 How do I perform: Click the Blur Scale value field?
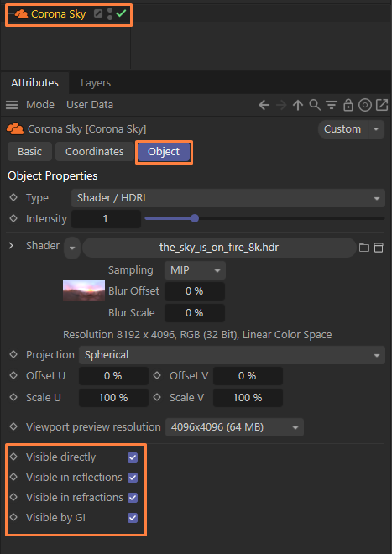195,313
